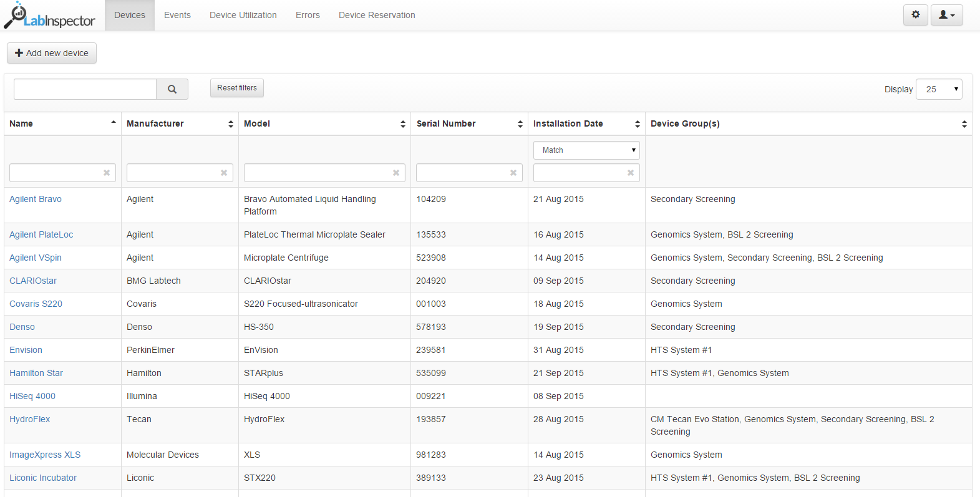Click the Installation Date filter input
The width and height of the screenshot is (980, 497).
[586, 173]
